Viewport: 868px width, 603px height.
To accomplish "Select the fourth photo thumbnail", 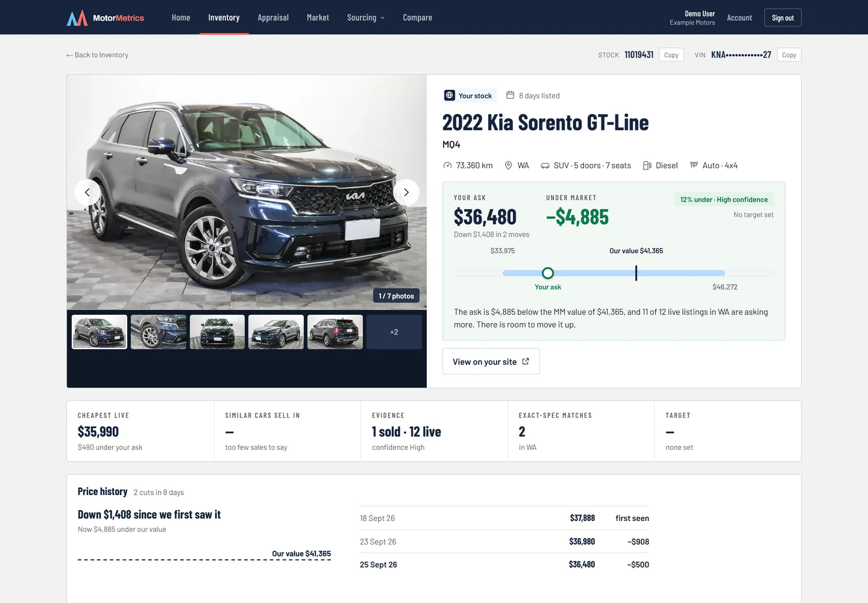I will pyautogui.click(x=276, y=332).
